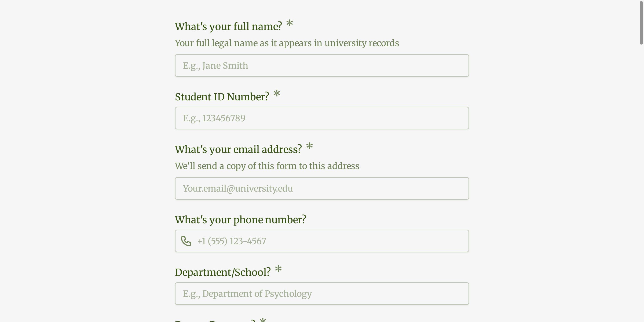The image size is (644, 322).
Task: Click the required asterisk next to Department/School
Action: 278,270
